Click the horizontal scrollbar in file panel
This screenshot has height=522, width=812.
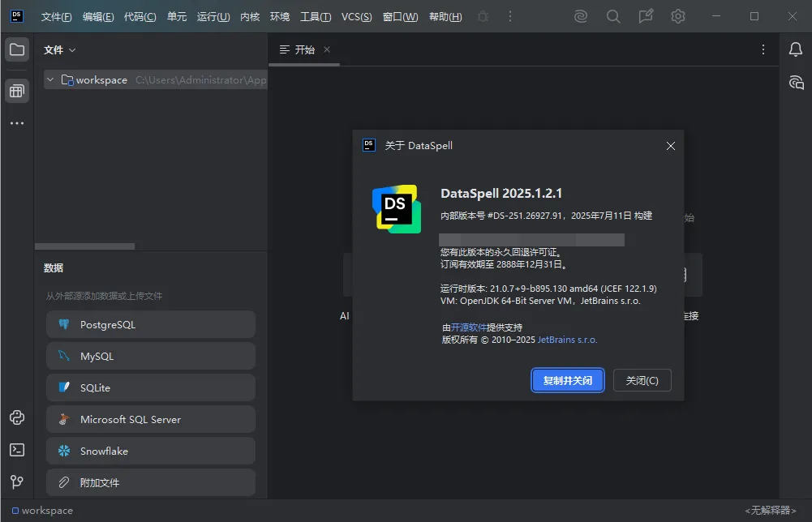pos(85,246)
